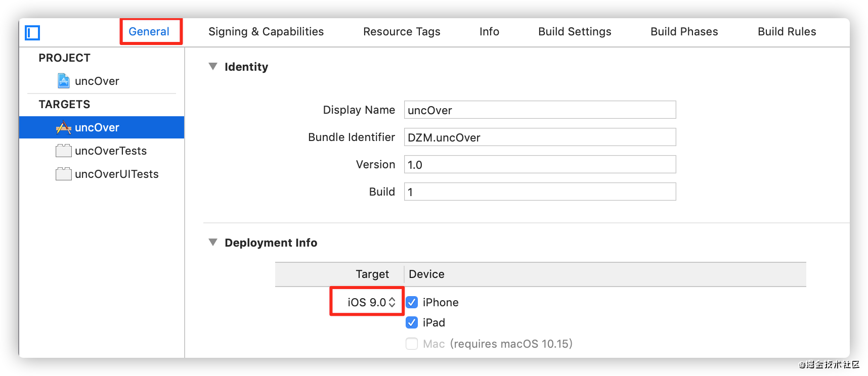
Task: Click the iPhone device label
Action: 441,302
